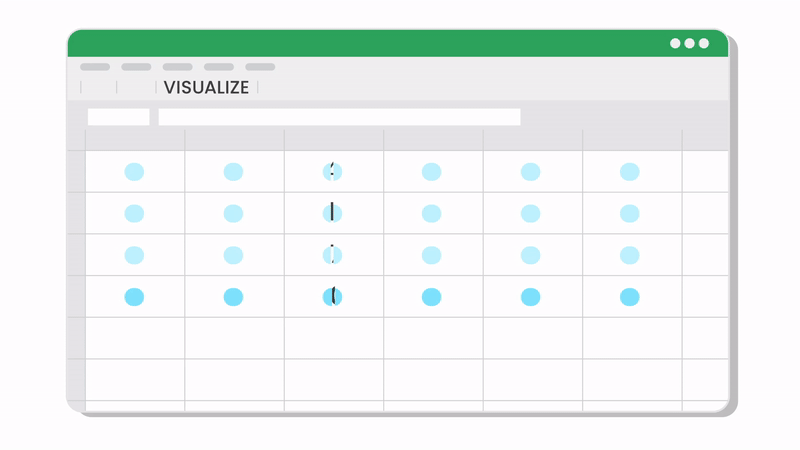The image size is (800, 450).
Task: Select the dark blue dot in first column
Action: point(134,297)
